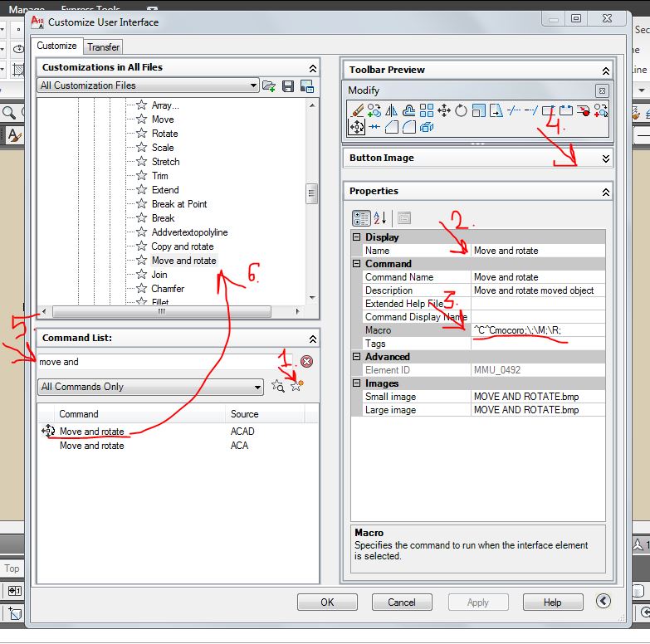Click the Join icon in toolbar preview
Viewport: 650px width, 644px height.
point(374,127)
